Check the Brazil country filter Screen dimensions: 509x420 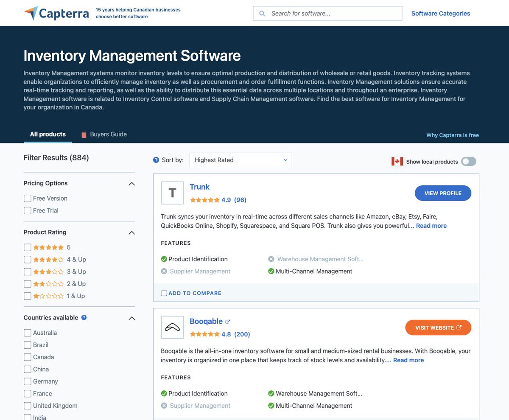pos(28,345)
